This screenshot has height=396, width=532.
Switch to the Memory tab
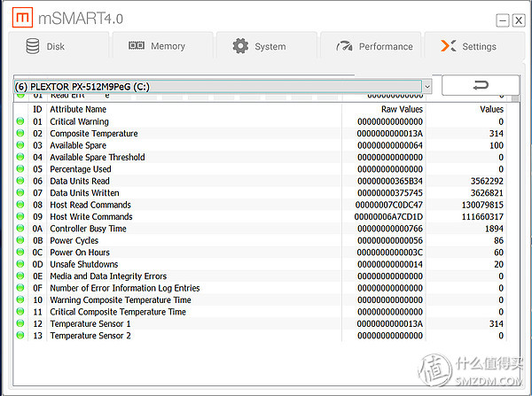[x=163, y=45]
